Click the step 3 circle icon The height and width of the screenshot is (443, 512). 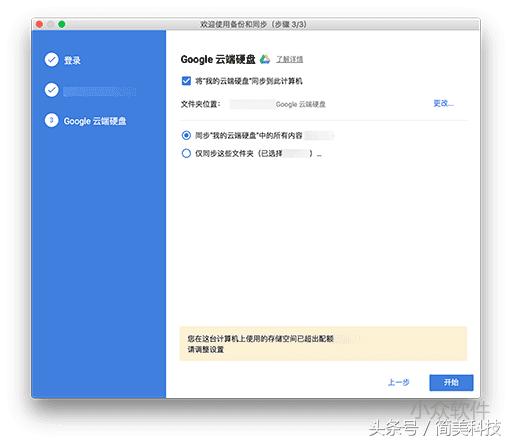(x=52, y=120)
